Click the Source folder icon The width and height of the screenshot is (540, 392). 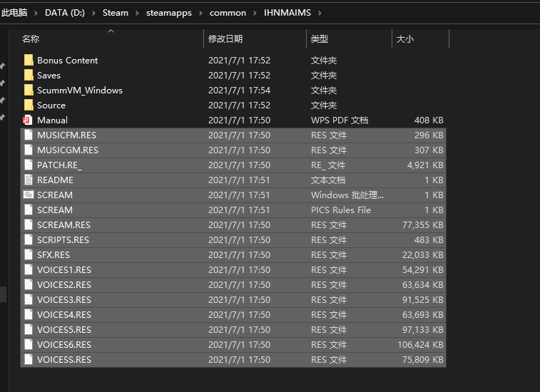coord(29,105)
